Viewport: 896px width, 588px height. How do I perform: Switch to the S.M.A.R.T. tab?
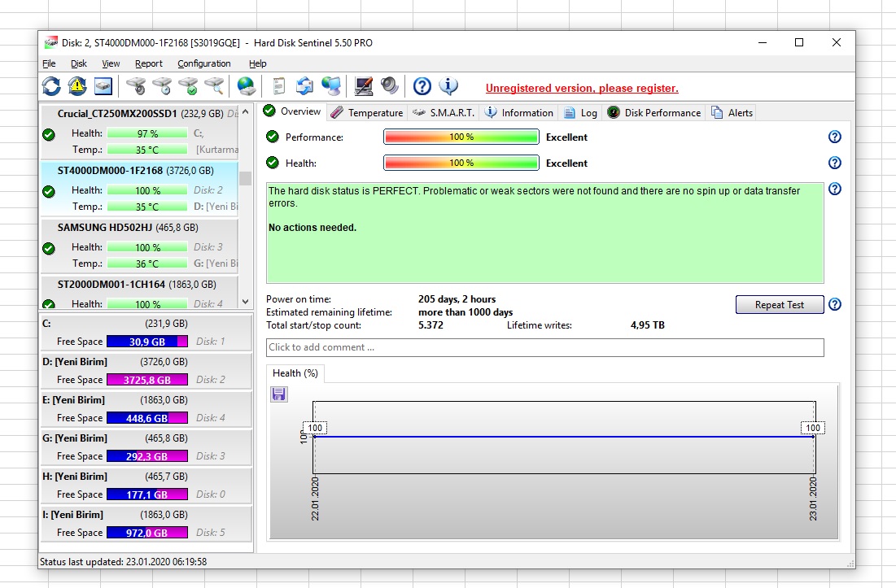click(x=444, y=112)
